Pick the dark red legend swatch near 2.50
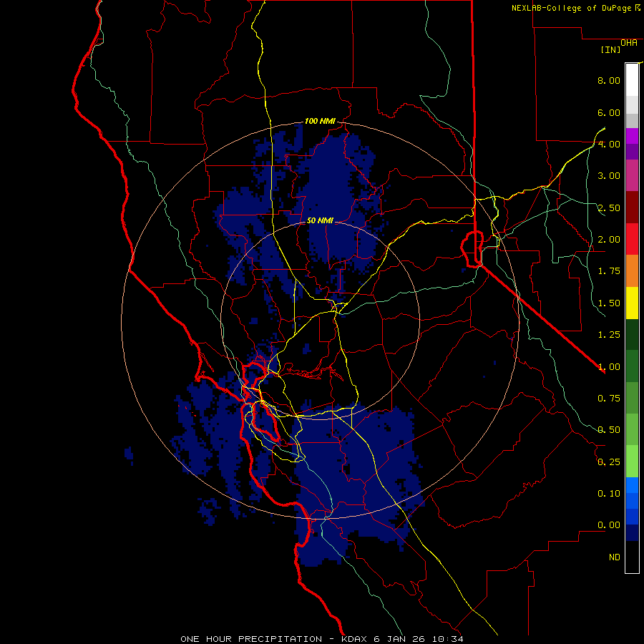Viewport: 644px width, 644px height. (x=632, y=208)
